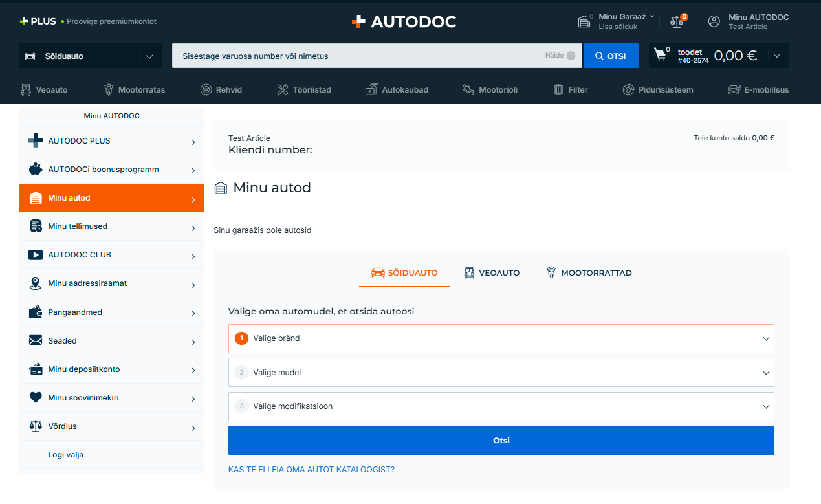Image resolution: width=821 pixels, height=504 pixels.
Task: Open Rehvid tyres category
Action: [221, 90]
